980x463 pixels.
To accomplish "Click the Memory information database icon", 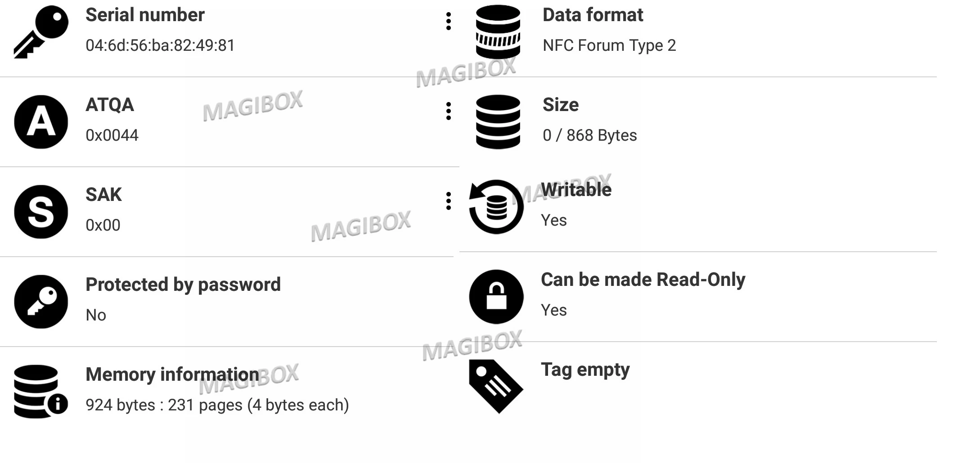I will click(x=40, y=392).
